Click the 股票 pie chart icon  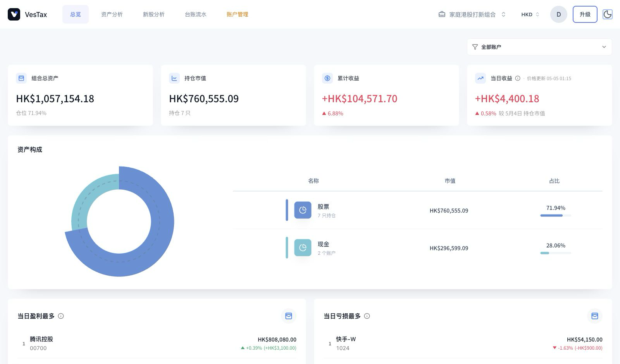[x=303, y=210]
